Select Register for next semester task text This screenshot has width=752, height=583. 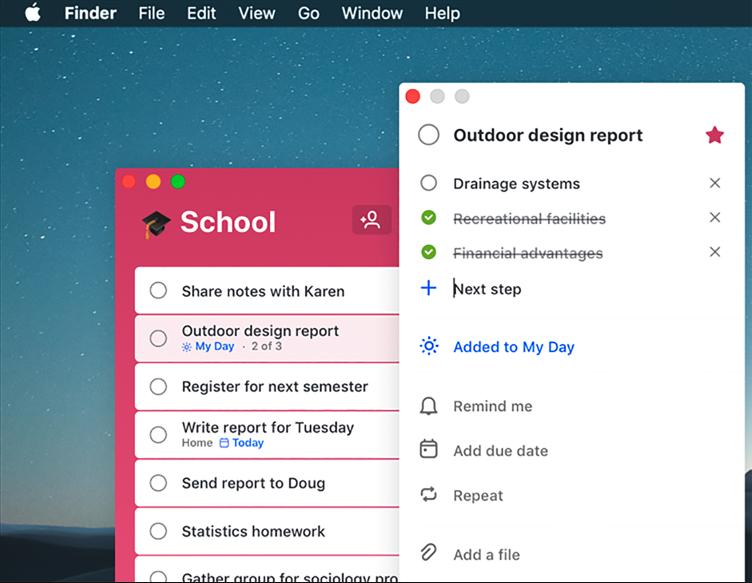tap(275, 386)
